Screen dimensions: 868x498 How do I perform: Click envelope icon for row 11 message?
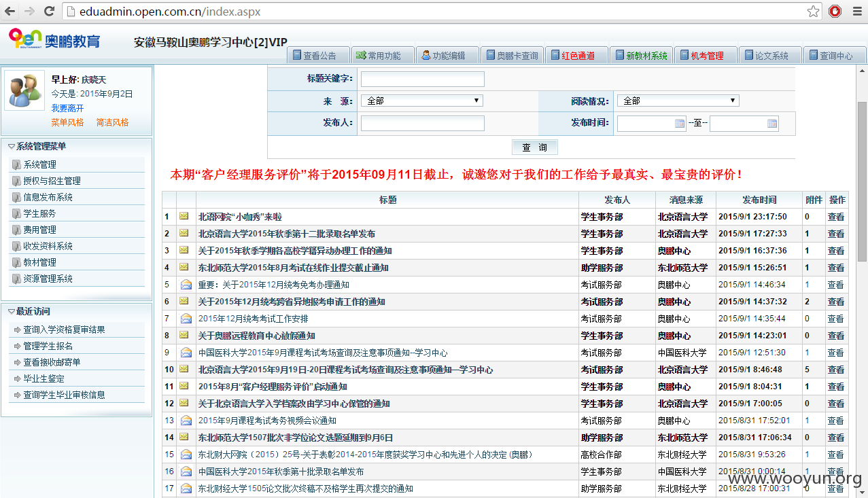tap(184, 387)
